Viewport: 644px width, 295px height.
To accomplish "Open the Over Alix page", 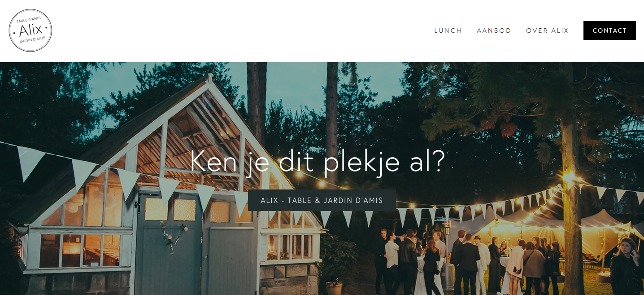I will click(x=547, y=31).
